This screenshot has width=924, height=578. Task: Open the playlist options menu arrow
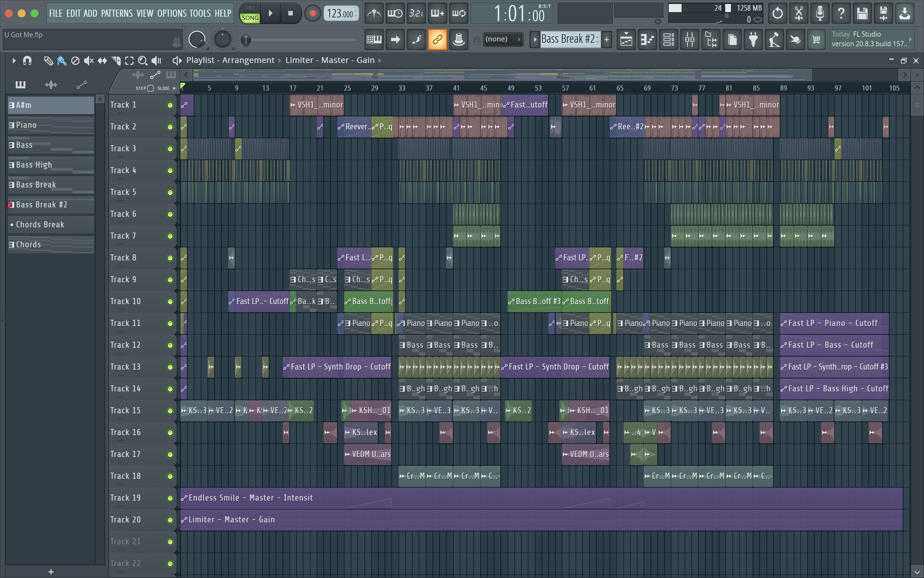(14, 60)
